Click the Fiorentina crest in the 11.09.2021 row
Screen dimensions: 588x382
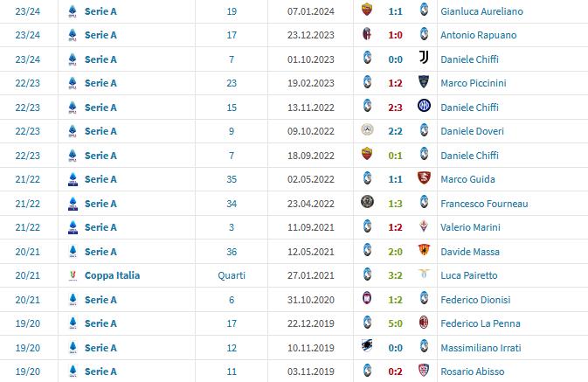click(x=425, y=227)
